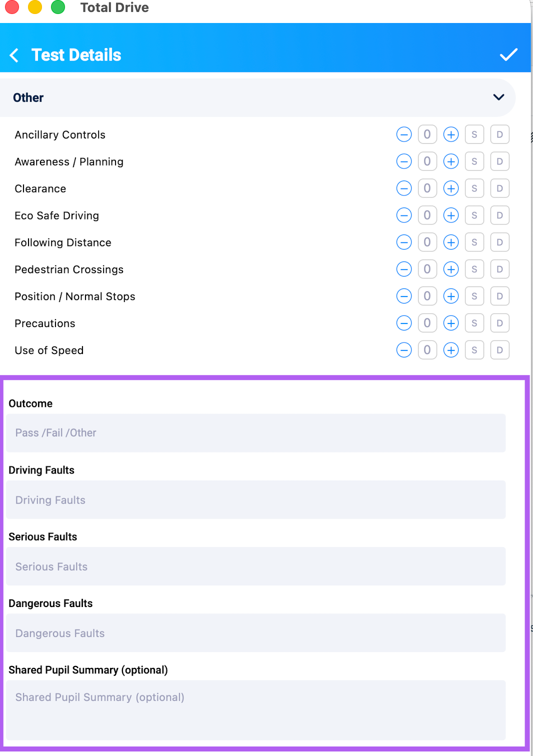Decrease Awareness / Planning fault count

coord(404,161)
